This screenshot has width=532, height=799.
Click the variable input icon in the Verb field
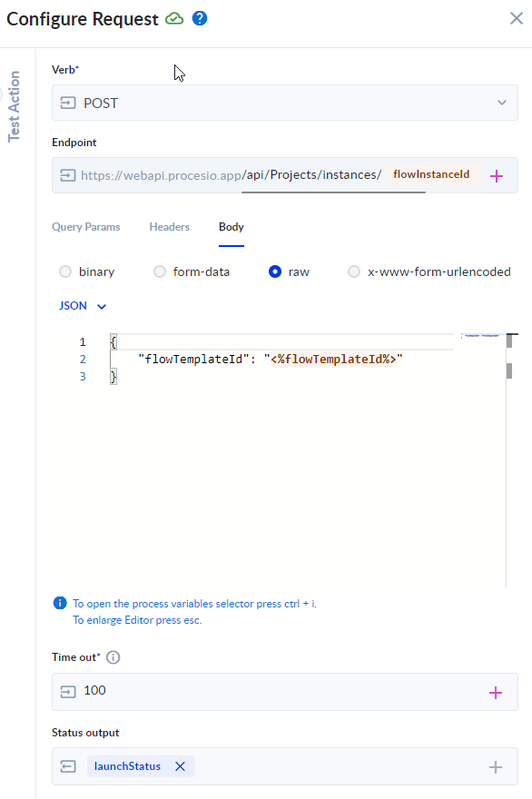pyautogui.click(x=68, y=103)
